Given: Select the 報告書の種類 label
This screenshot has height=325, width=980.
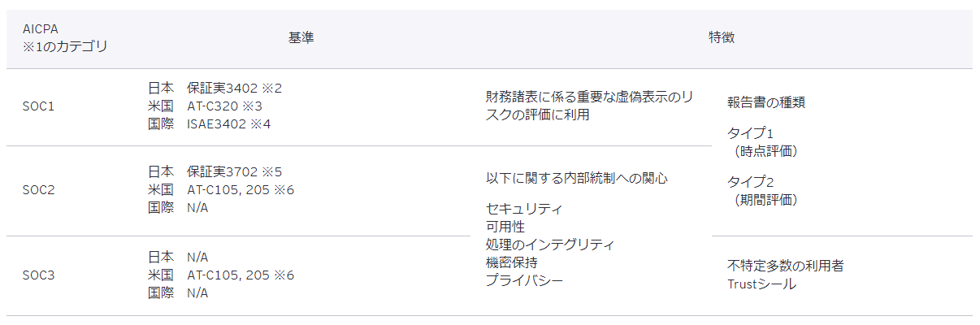Looking at the screenshot, I should coord(765,102).
